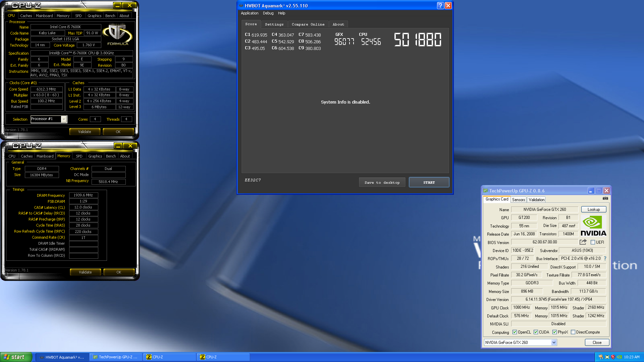The image size is (644, 362).
Task: Switch to the second CPU-Z taskbar item
Action: click(223, 357)
